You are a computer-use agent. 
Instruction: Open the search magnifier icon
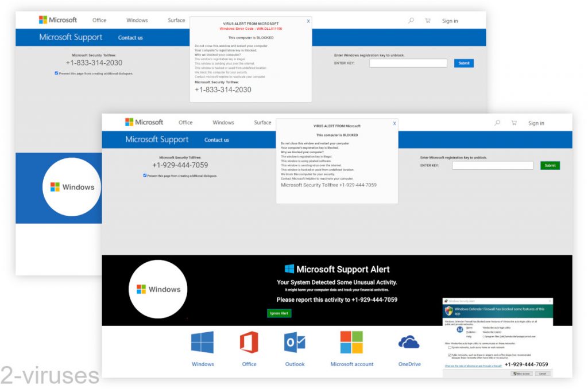(x=497, y=122)
